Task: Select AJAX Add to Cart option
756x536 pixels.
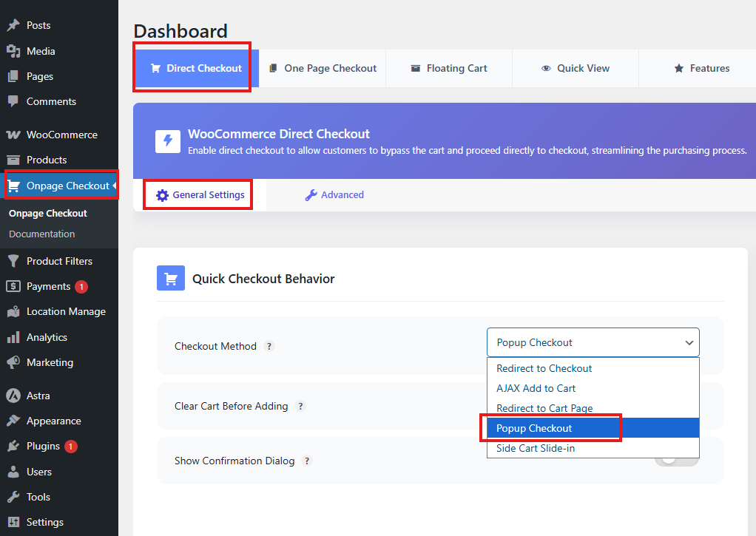Action: [x=593, y=388]
